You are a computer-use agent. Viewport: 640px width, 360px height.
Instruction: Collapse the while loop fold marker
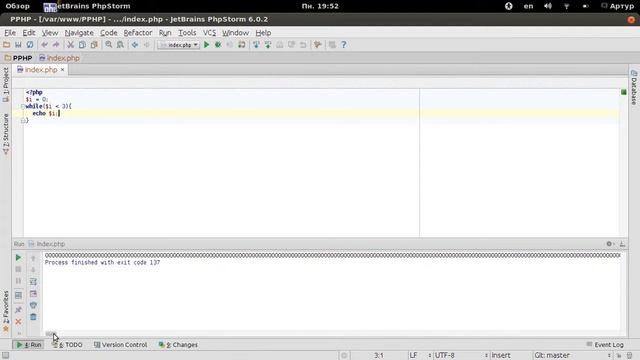tap(23, 106)
